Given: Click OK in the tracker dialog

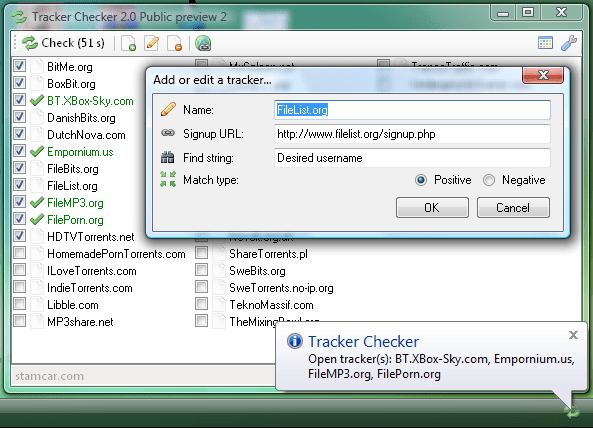Looking at the screenshot, I should point(432,208).
